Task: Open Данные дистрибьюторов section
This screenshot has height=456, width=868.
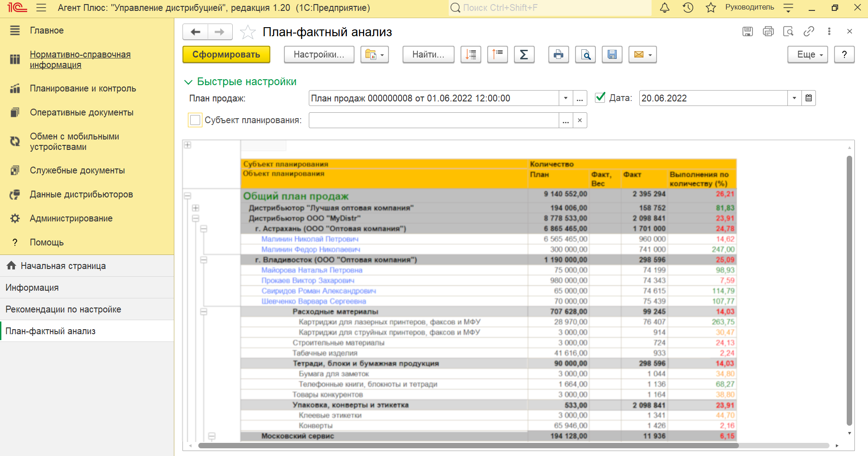Action: pyautogui.click(x=87, y=194)
